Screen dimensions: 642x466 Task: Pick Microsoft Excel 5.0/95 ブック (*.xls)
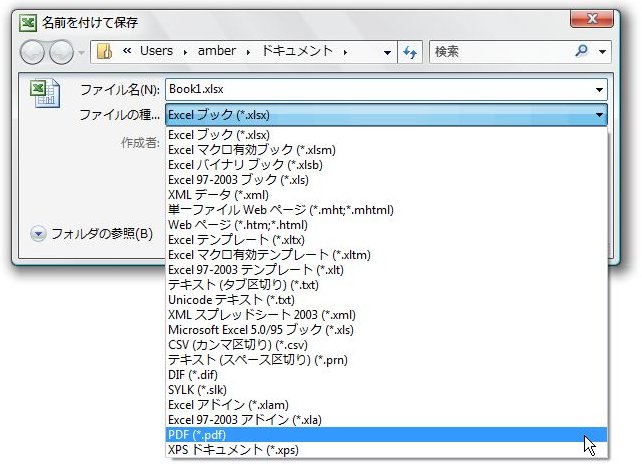click(x=387, y=330)
